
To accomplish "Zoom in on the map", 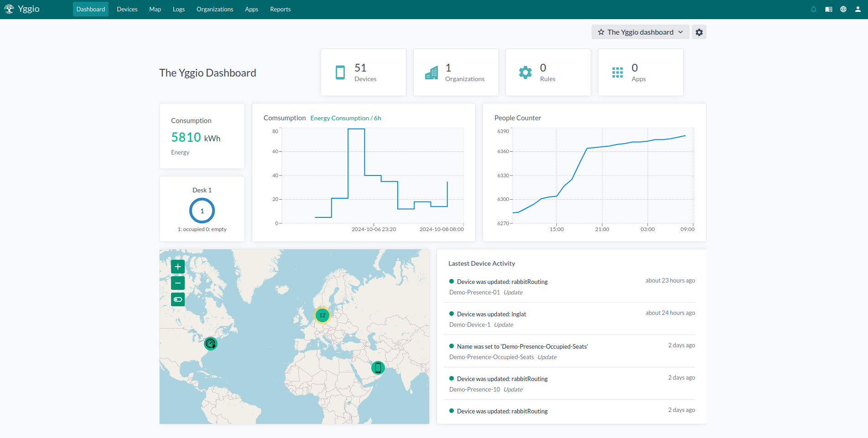I will 178,267.
